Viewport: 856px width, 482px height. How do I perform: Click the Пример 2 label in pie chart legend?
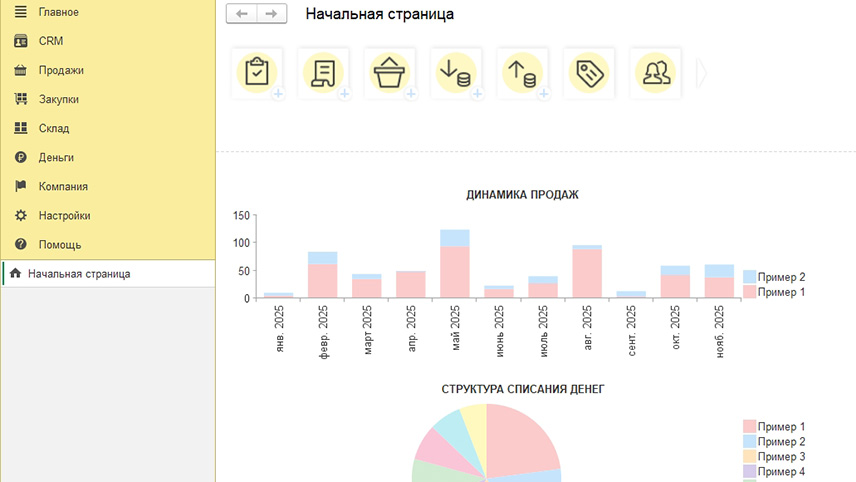pos(781,442)
